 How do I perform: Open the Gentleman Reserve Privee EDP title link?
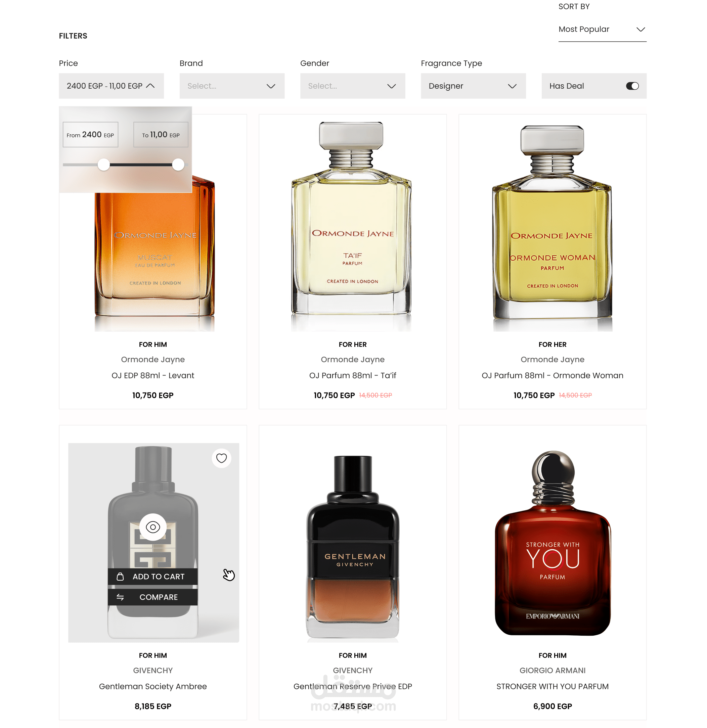click(x=353, y=686)
